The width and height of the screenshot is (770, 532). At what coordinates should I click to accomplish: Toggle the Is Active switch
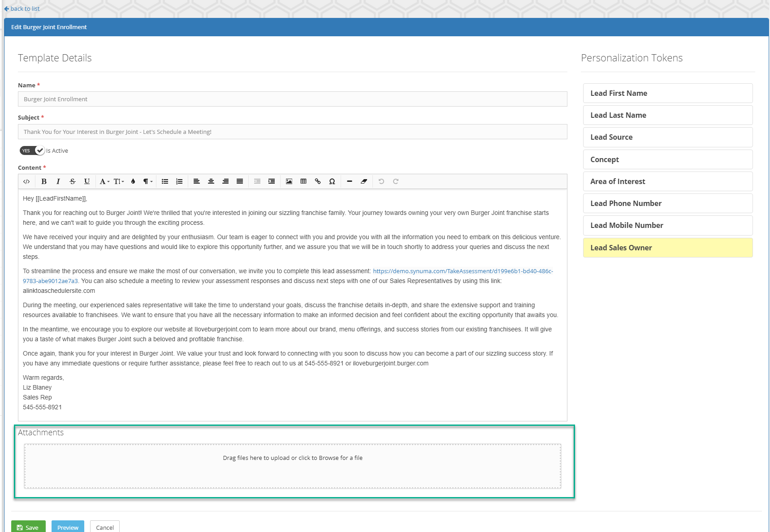32,150
